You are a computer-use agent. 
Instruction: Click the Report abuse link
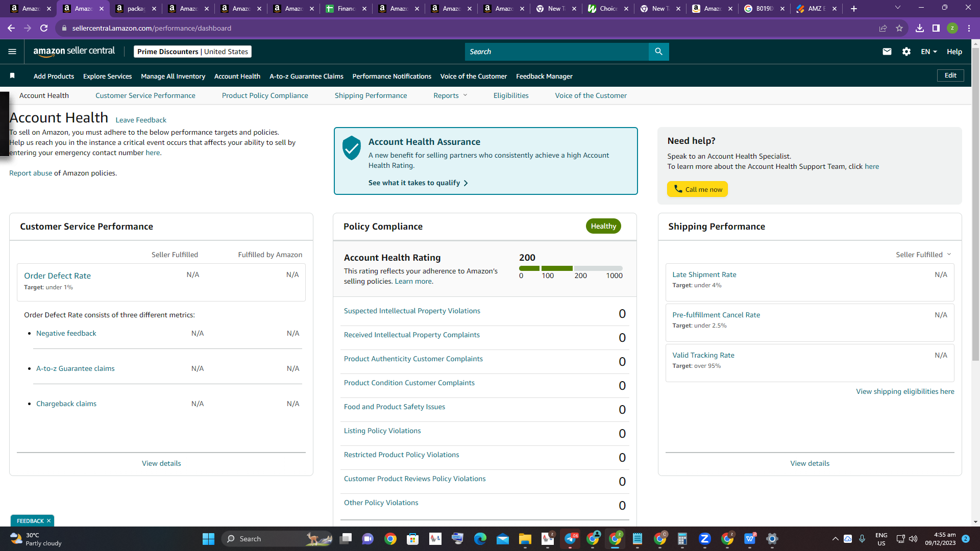point(31,173)
